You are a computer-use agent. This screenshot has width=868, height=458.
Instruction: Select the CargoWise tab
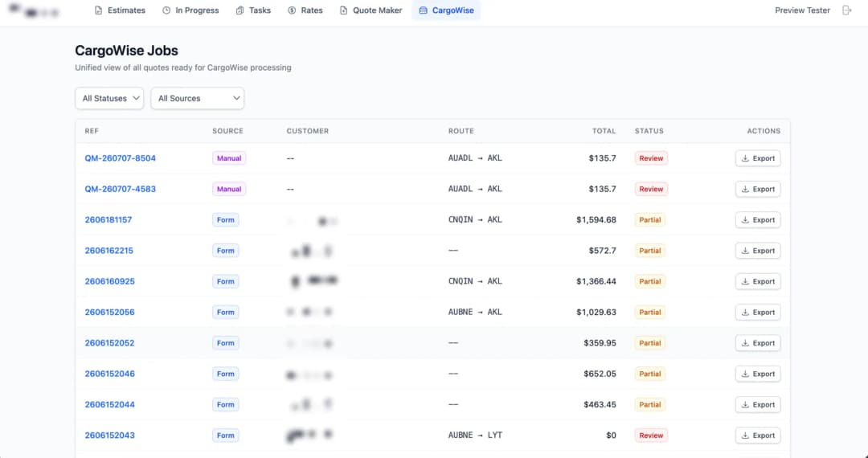coord(446,10)
